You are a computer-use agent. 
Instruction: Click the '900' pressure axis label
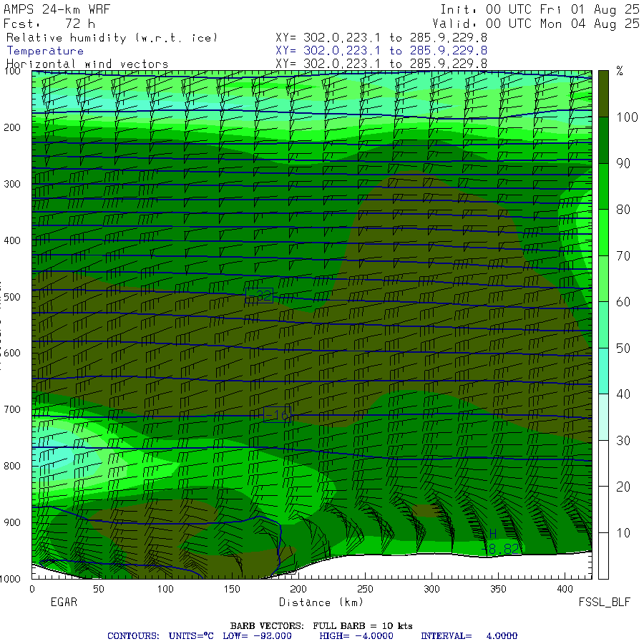(12, 522)
